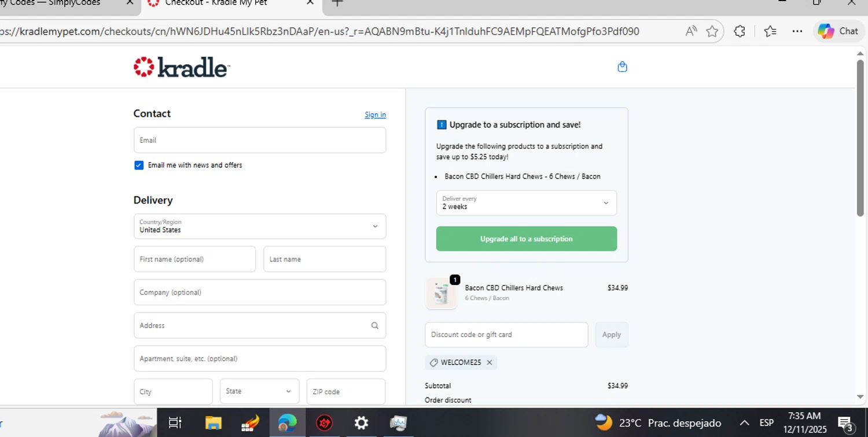Viewport: 868px width, 437px height.
Task: Open a new browser tab
Action: 337,2
